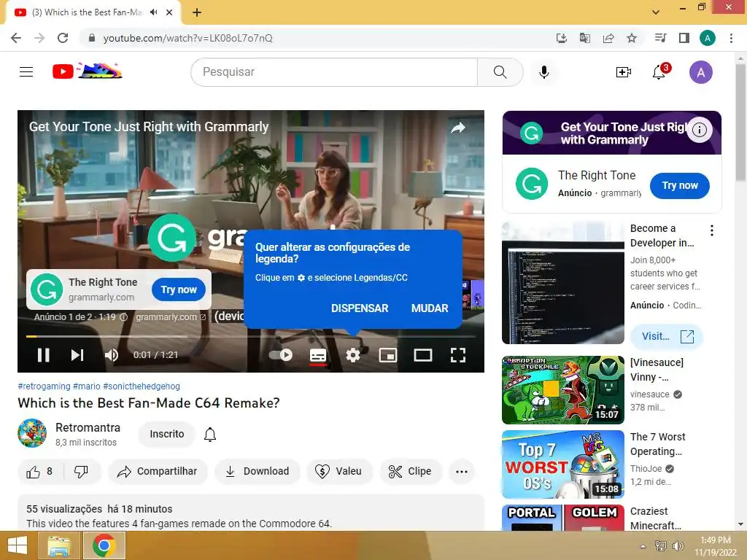Open The 7 Worst Operating title

coord(657,444)
